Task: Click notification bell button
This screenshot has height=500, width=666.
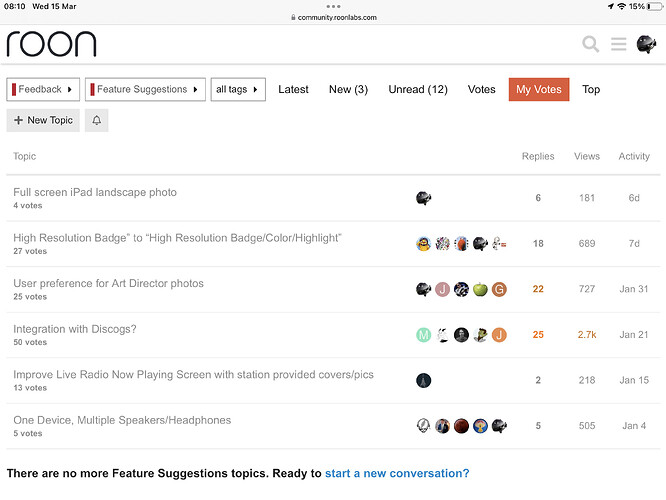Action: point(96,120)
